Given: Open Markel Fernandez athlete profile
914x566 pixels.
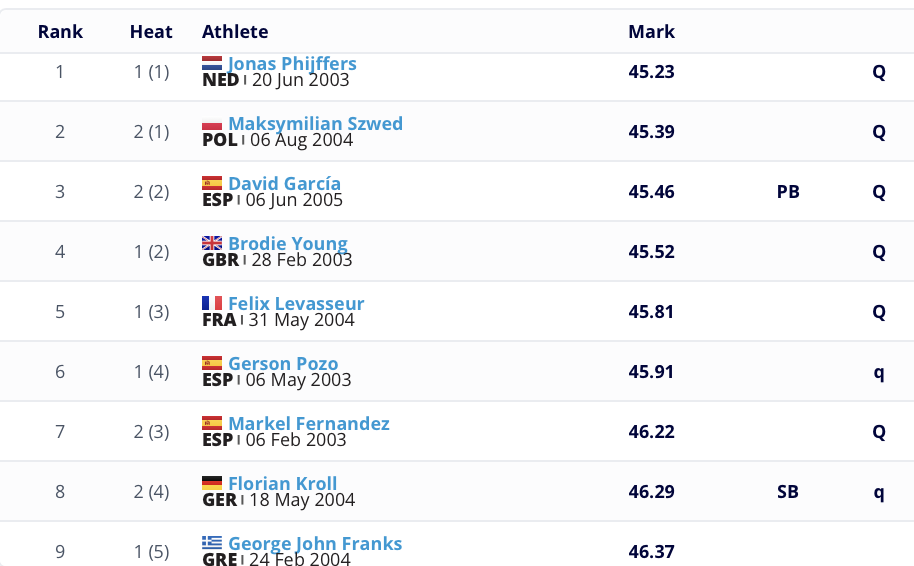Looking at the screenshot, I should [x=309, y=424].
